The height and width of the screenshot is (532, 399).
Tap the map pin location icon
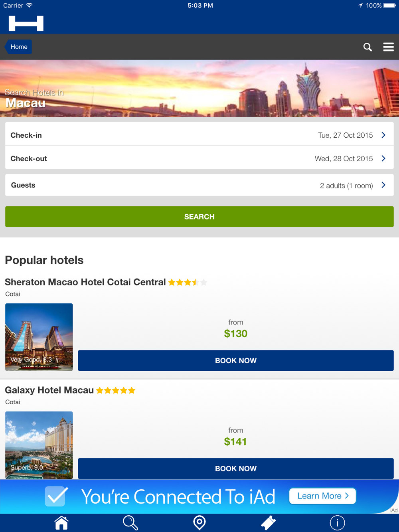tap(199, 522)
